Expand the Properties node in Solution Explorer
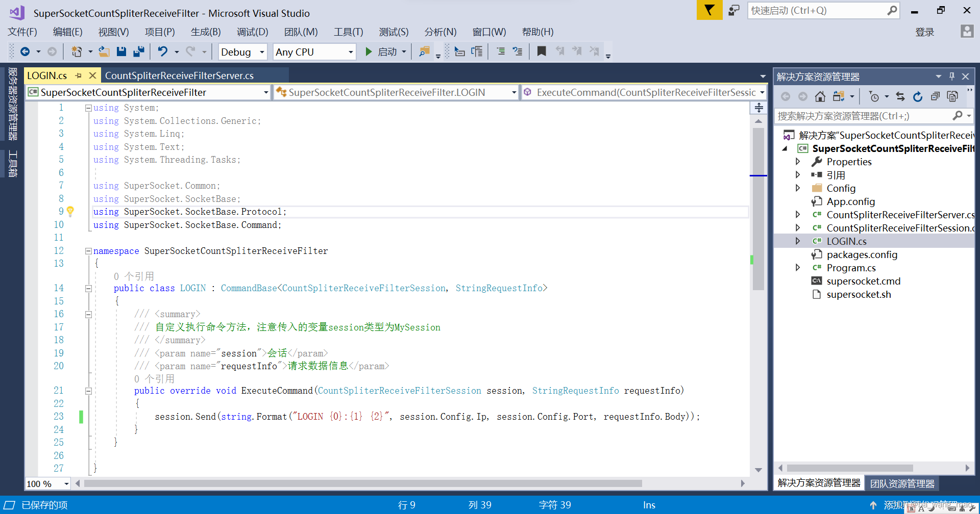The image size is (980, 514). pos(798,162)
